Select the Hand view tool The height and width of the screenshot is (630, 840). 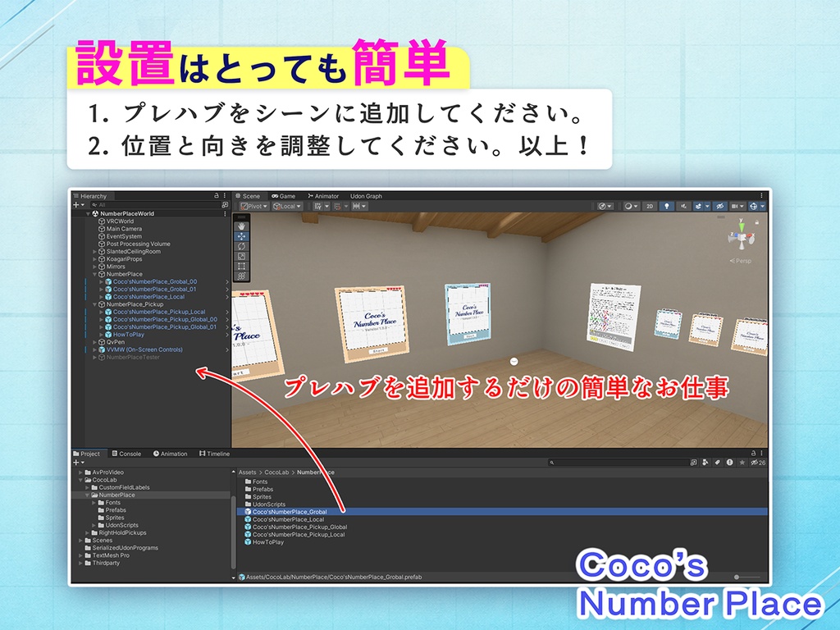tap(242, 226)
